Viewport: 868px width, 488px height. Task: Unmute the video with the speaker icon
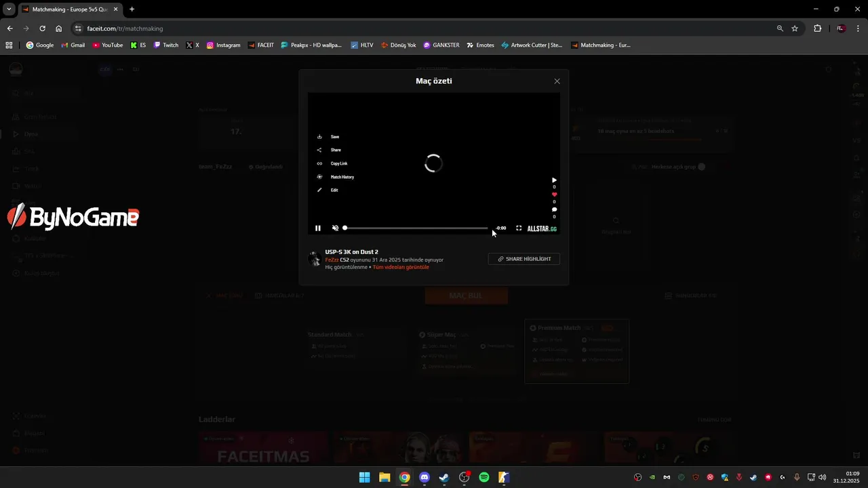(x=335, y=228)
